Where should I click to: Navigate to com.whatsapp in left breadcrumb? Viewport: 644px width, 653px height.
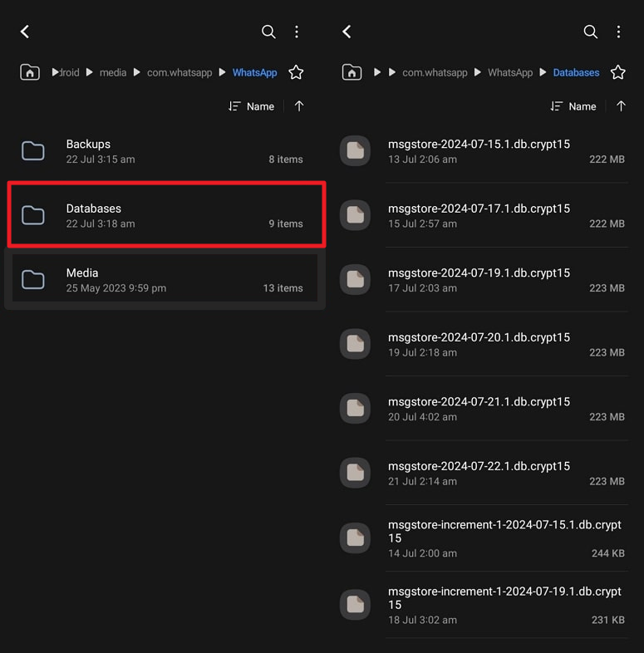[x=179, y=72]
